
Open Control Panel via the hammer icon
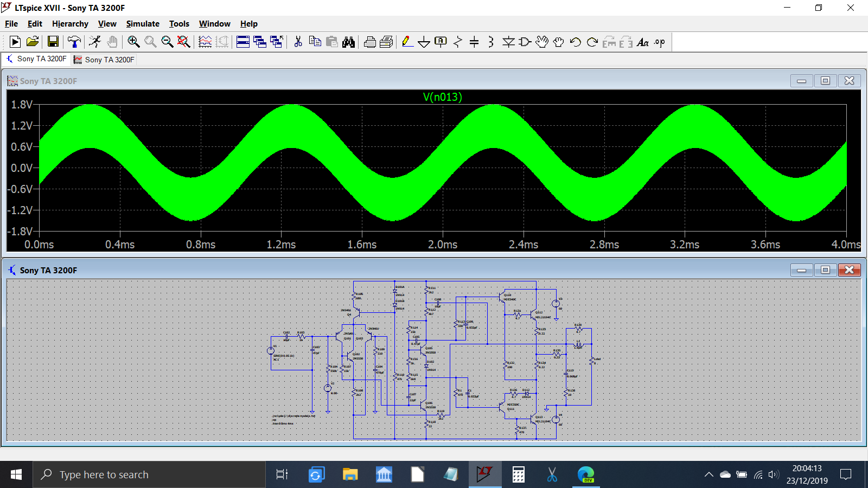point(74,42)
